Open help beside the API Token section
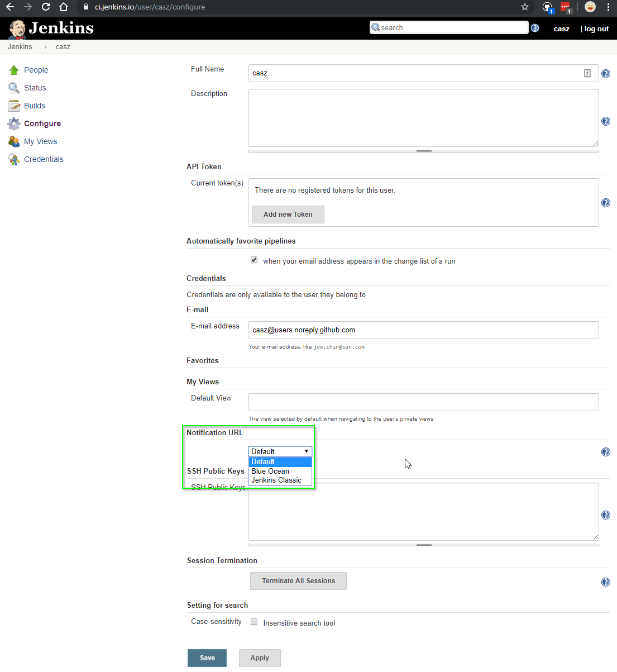 coord(606,203)
